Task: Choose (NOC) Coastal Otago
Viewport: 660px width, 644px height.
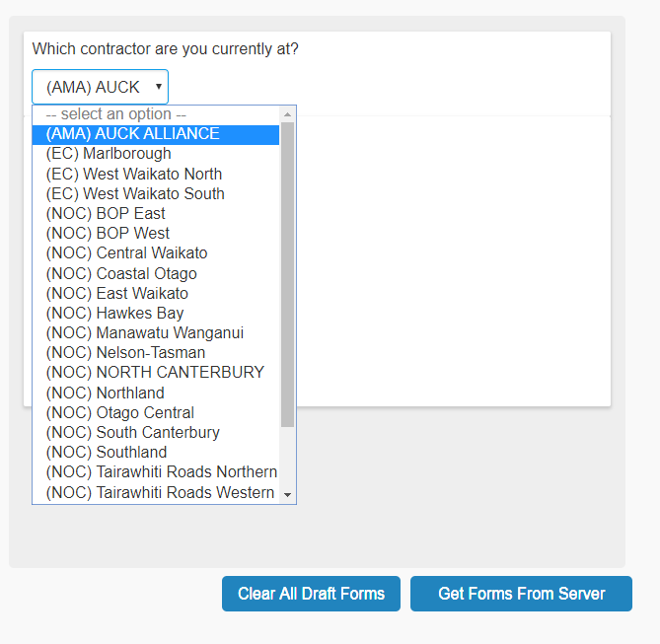Action: click(x=121, y=273)
